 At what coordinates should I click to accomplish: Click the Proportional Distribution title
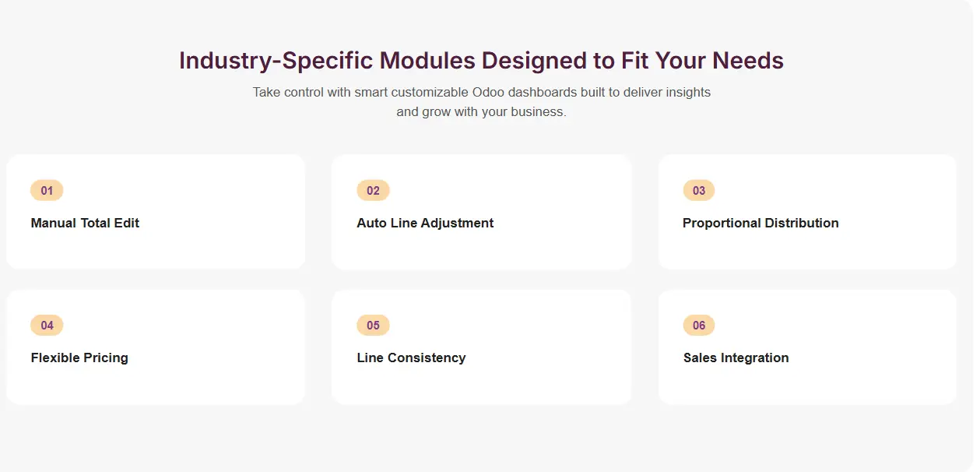[x=760, y=223]
